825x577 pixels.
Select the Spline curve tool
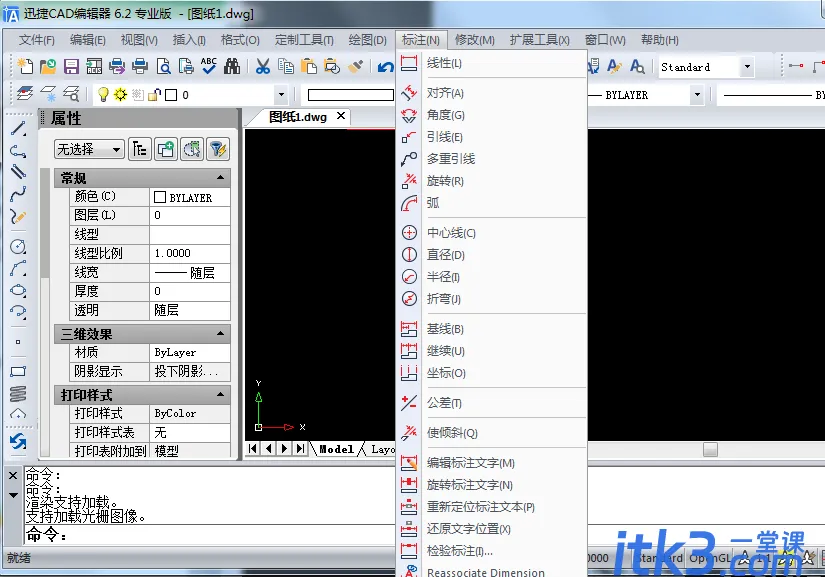(x=18, y=194)
